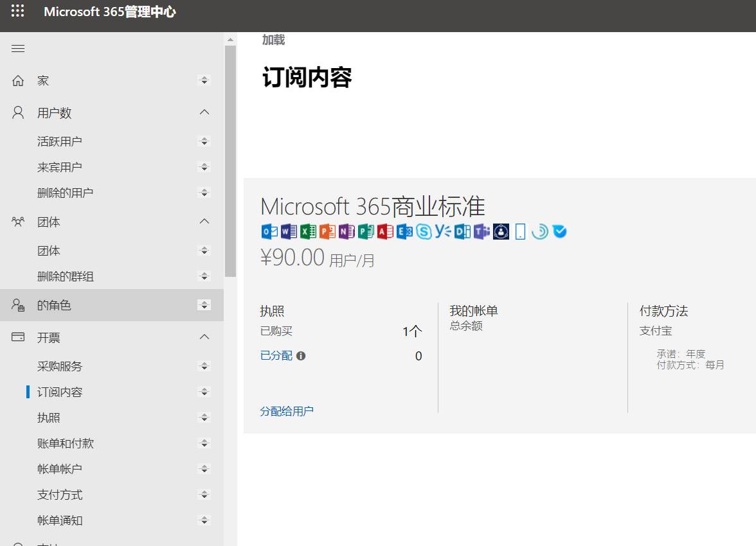
Task: Click the PowerPoint app icon
Action: click(x=327, y=232)
